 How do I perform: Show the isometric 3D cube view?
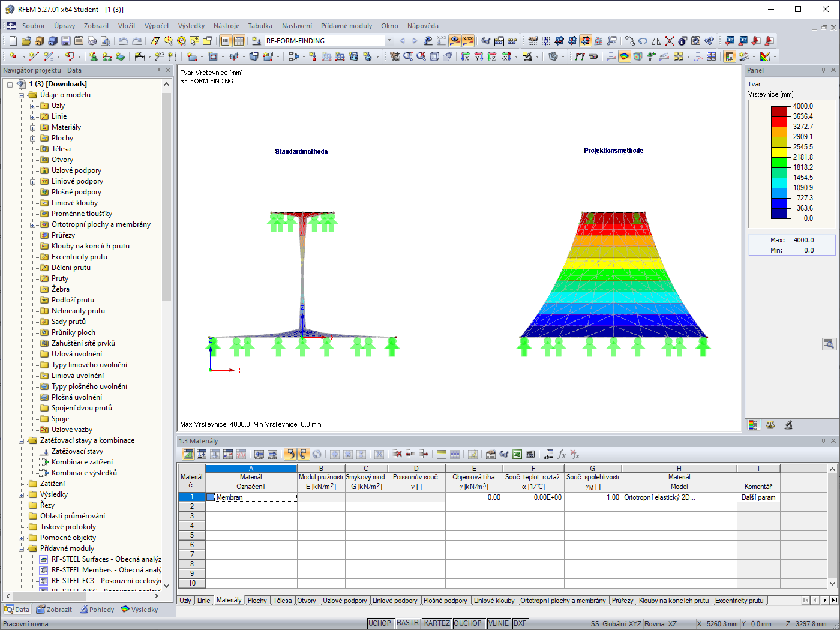pos(434,56)
